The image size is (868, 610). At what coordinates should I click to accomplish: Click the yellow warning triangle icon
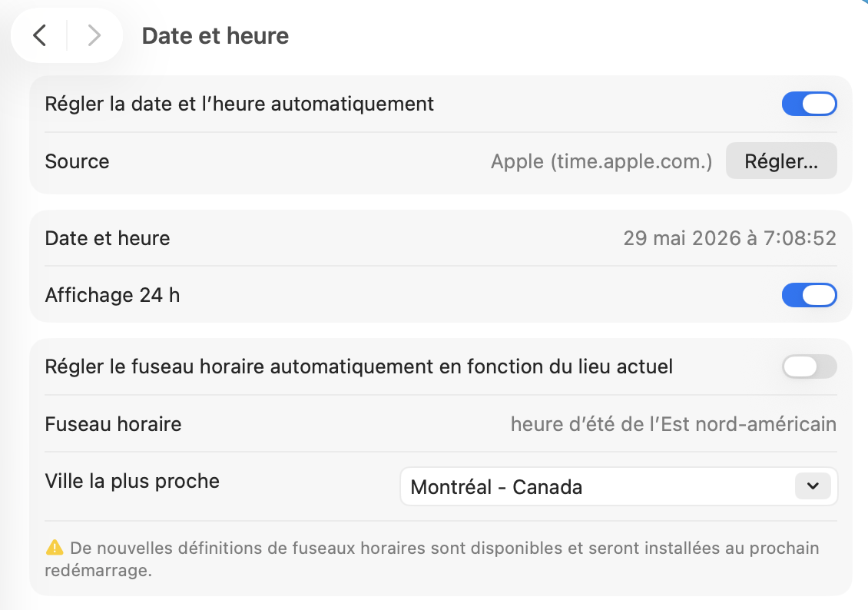tap(55, 548)
